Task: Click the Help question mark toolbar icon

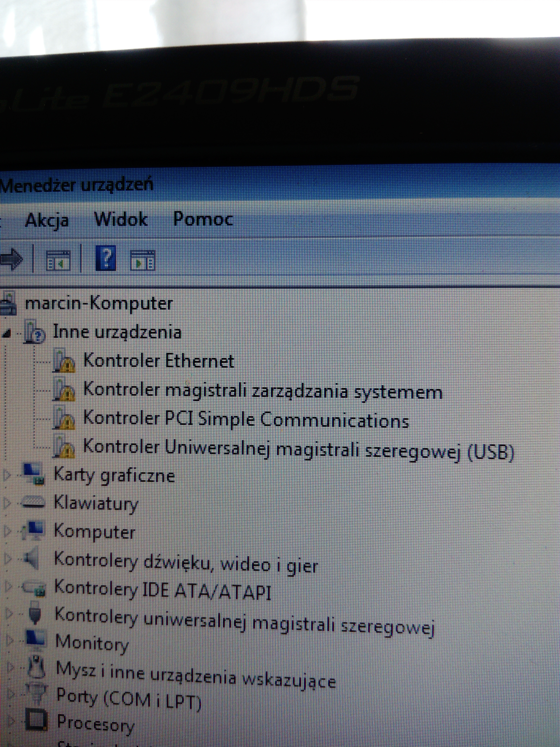Action: point(106,258)
